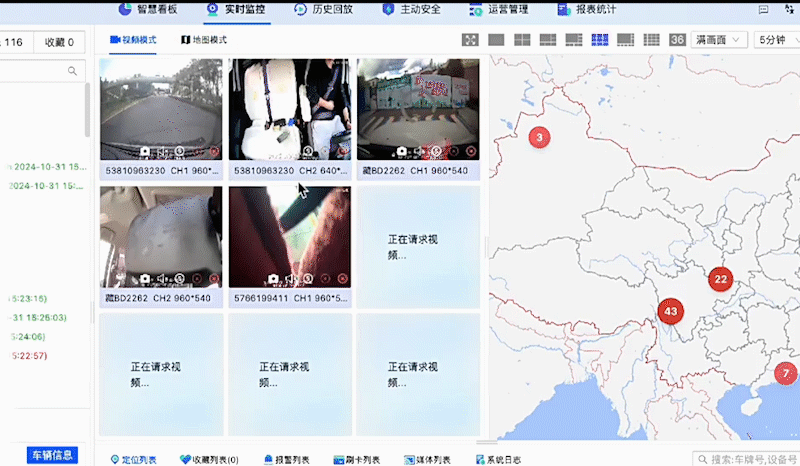This screenshot has height=466, width=800.
Task: Select six-split video layout icon
Action: [548, 40]
